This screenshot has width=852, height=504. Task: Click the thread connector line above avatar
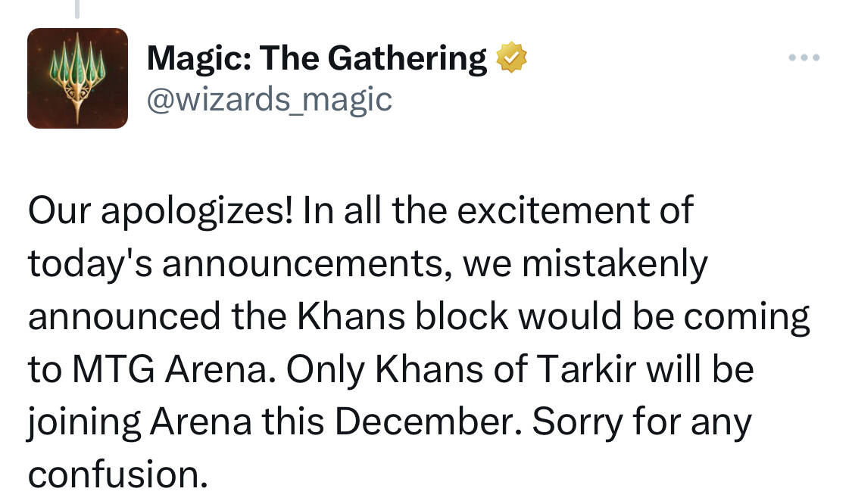pos(77,8)
